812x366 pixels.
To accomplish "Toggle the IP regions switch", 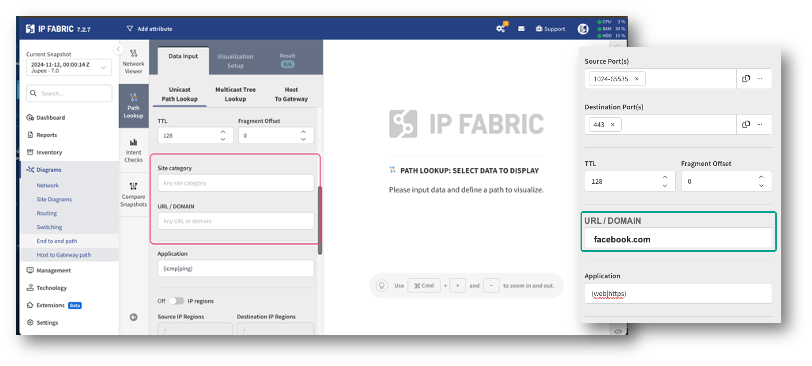I will point(176,301).
